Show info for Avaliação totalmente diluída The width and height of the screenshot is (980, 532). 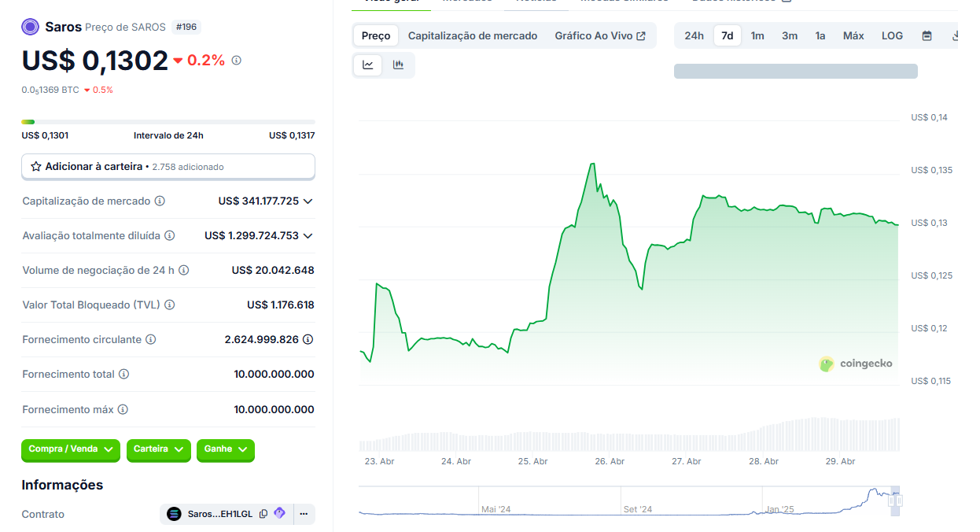pos(169,235)
